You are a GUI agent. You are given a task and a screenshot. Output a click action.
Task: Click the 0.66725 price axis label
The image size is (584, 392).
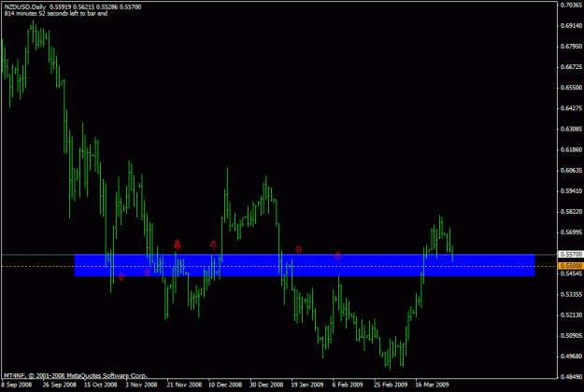tap(571, 67)
